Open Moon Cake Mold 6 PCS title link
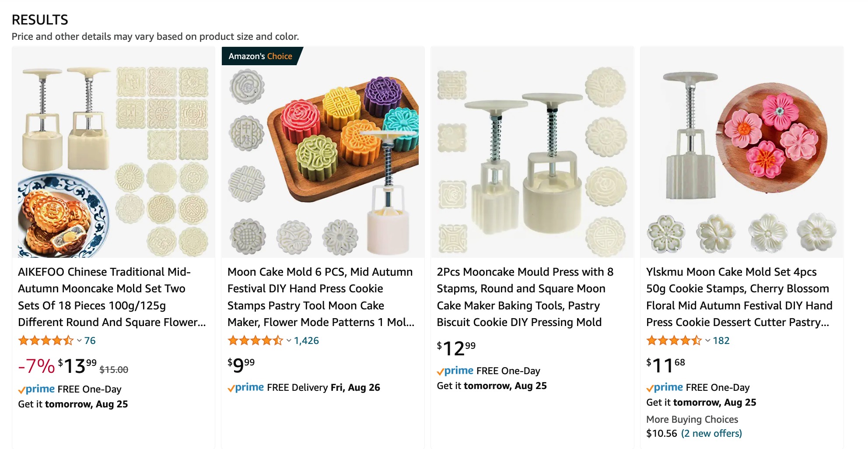The image size is (868, 449). tap(321, 297)
